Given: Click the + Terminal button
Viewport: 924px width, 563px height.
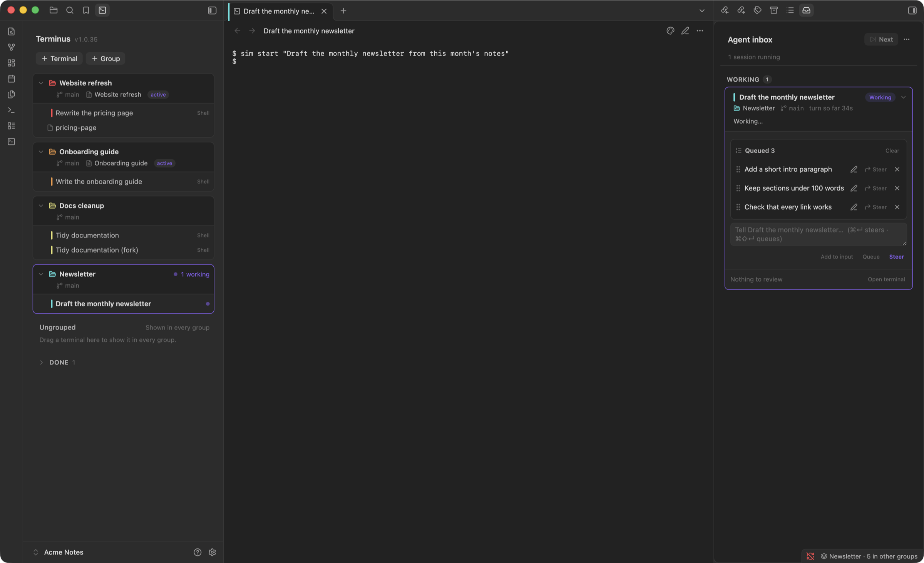Looking at the screenshot, I should tap(59, 58).
